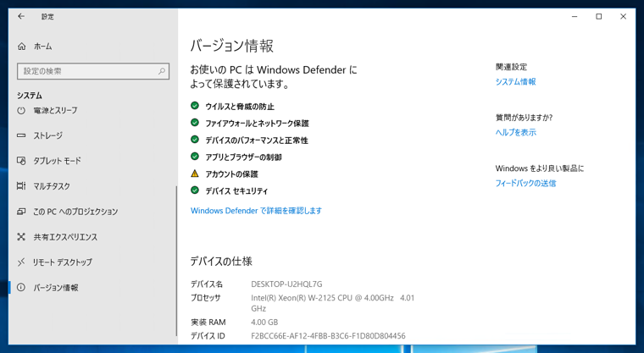Click green check beside ウイルスと脅威の防止

click(x=195, y=106)
